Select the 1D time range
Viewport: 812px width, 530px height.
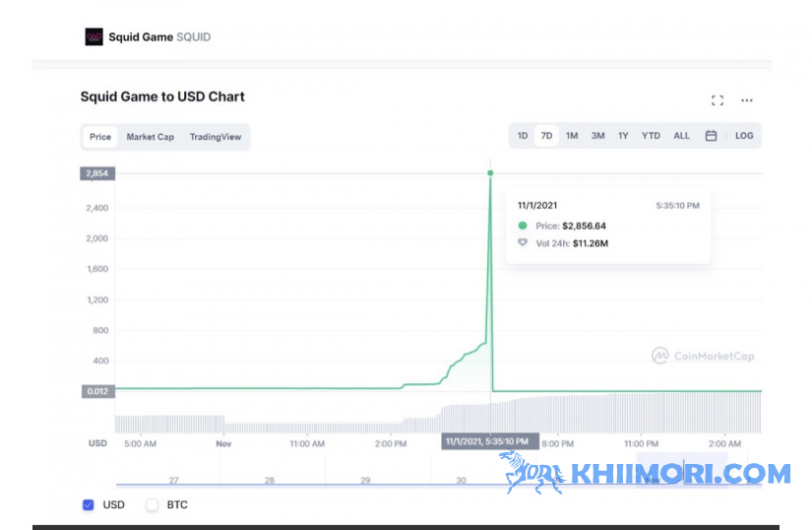[x=523, y=136]
